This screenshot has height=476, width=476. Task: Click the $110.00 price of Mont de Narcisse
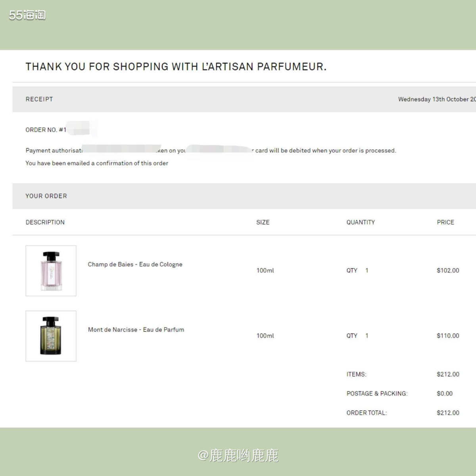[448, 336]
